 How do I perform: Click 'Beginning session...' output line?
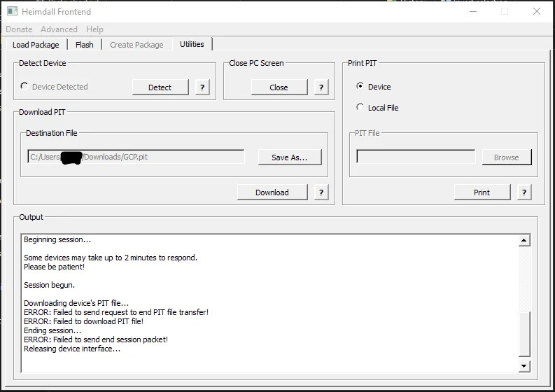[x=57, y=239]
